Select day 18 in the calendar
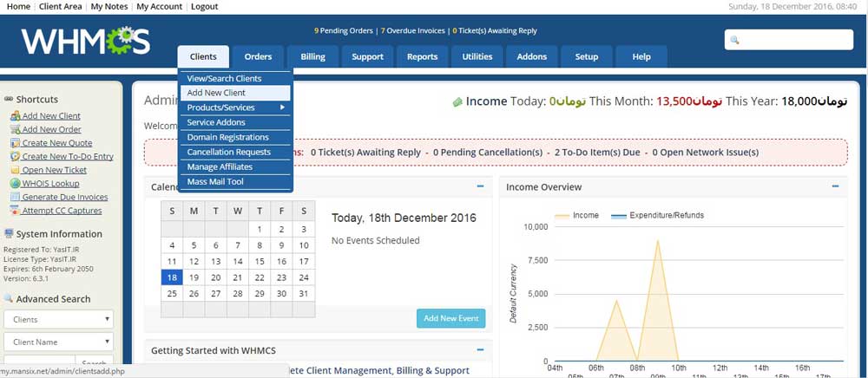This screenshot has height=378, width=868. click(172, 277)
